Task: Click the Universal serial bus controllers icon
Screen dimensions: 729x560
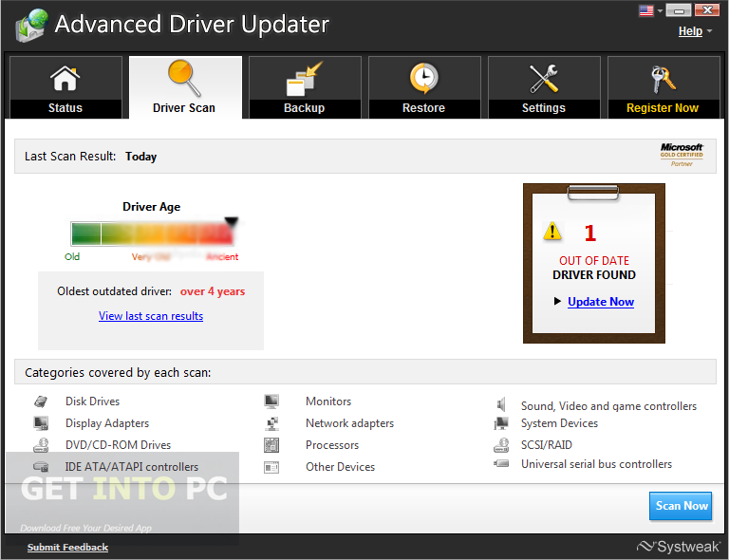Action: pos(501,463)
